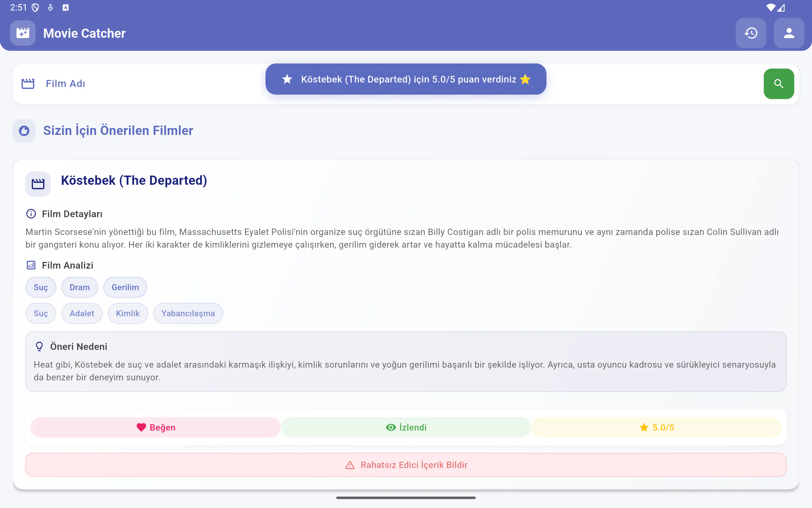Tap the clapperboard icon beside Köstebek title

coord(38,184)
